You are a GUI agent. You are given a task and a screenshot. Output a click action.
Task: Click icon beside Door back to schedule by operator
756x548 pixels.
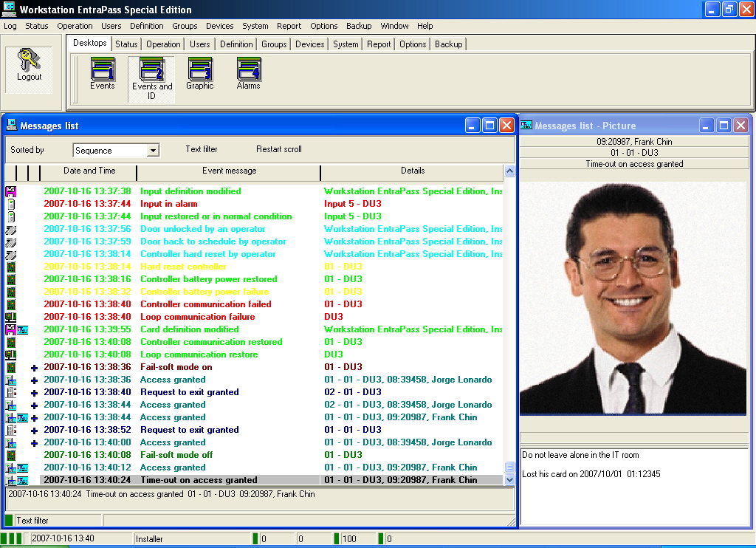tap(10, 242)
